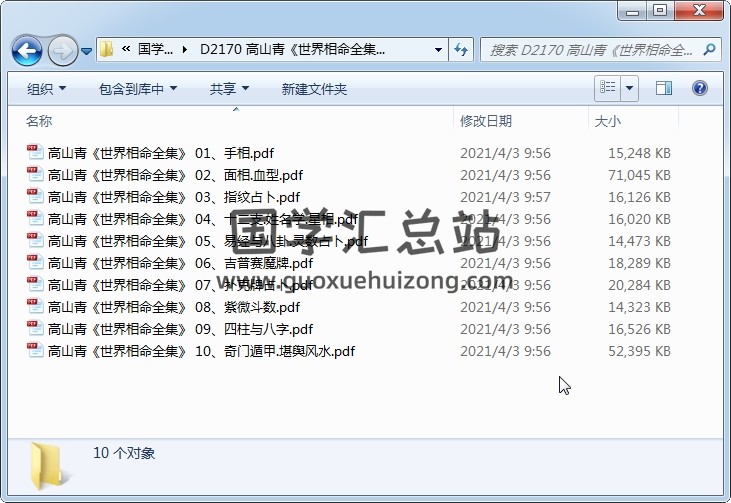The width and height of the screenshot is (731, 503).
Task: Click the 10 个对象 status text
Action: click(x=124, y=453)
